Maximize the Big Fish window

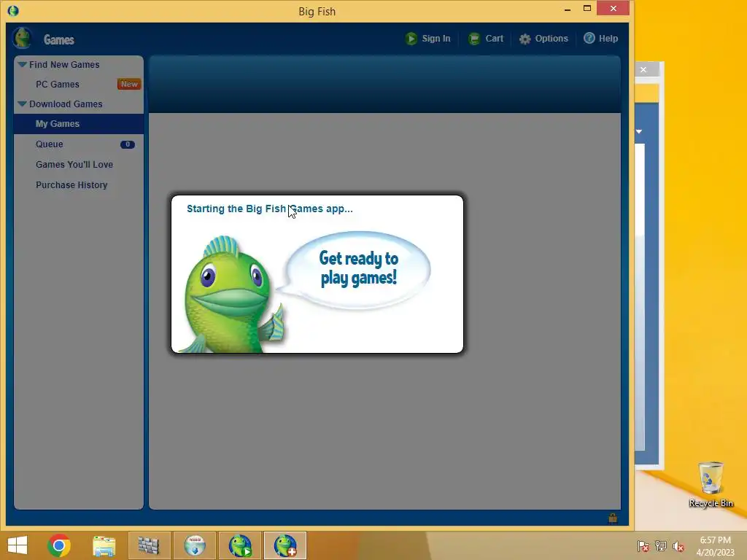pyautogui.click(x=587, y=8)
